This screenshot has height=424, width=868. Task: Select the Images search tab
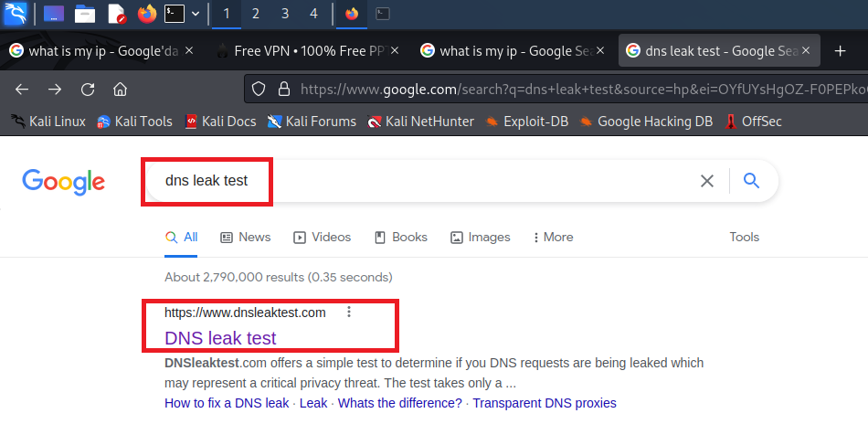point(481,237)
